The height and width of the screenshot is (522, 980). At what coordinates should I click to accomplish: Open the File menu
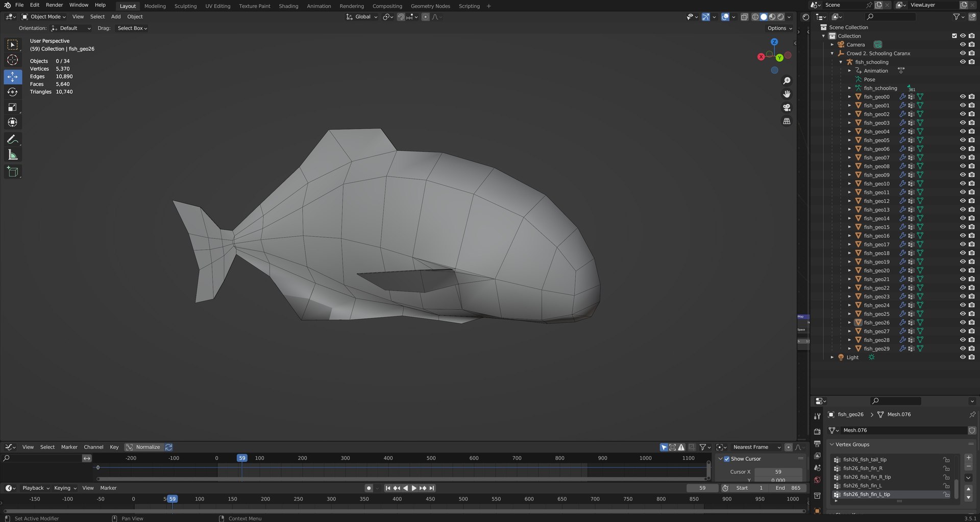pos(19,5)
